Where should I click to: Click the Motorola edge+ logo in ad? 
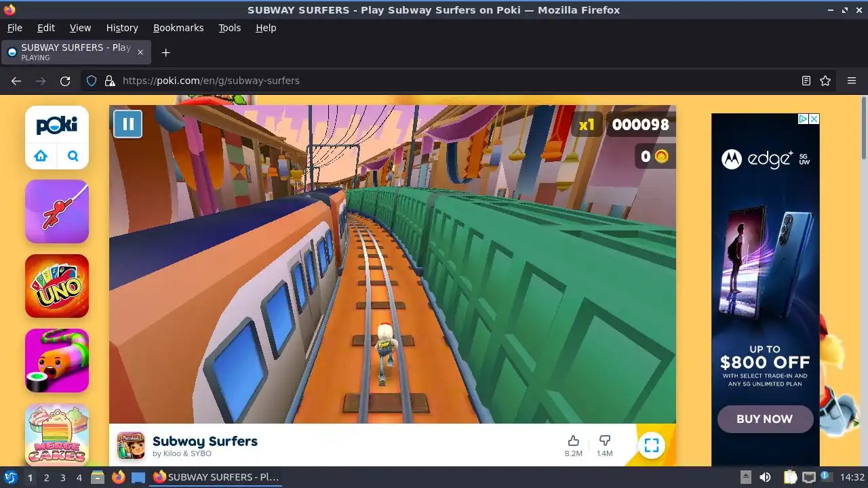coord(766,159)
